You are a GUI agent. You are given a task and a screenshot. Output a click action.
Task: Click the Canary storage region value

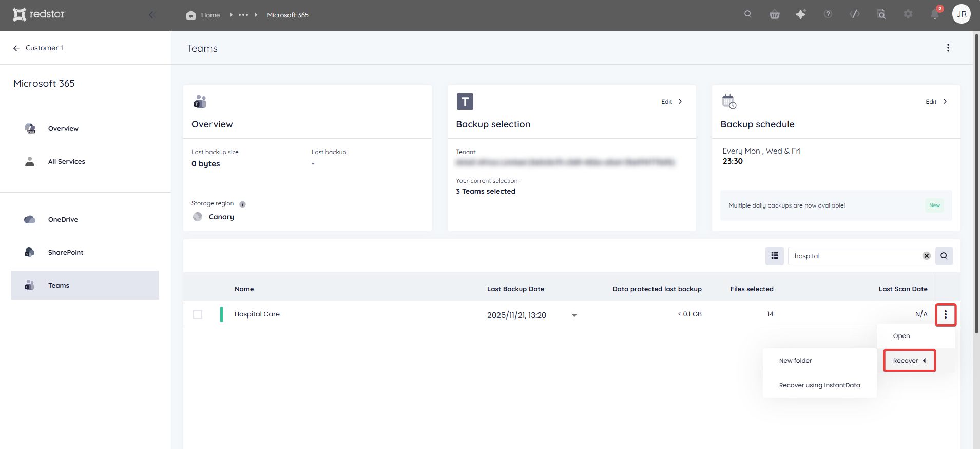click(x=221, y=217)
